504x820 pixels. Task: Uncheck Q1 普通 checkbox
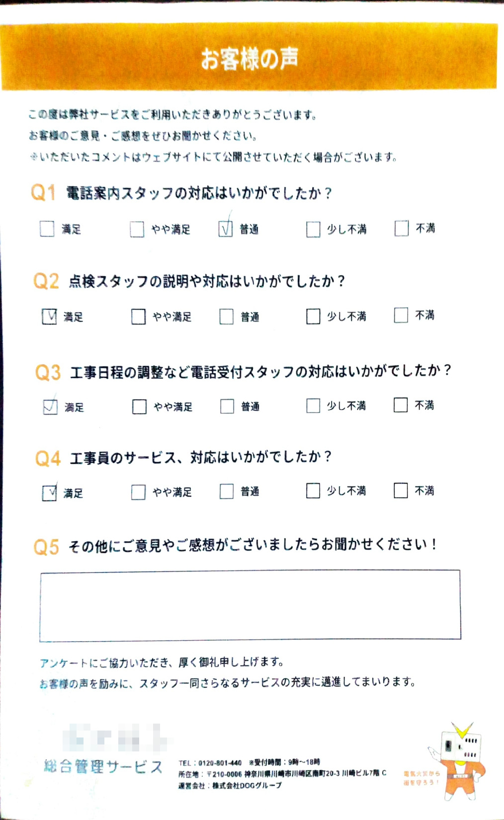coord(225,229)
